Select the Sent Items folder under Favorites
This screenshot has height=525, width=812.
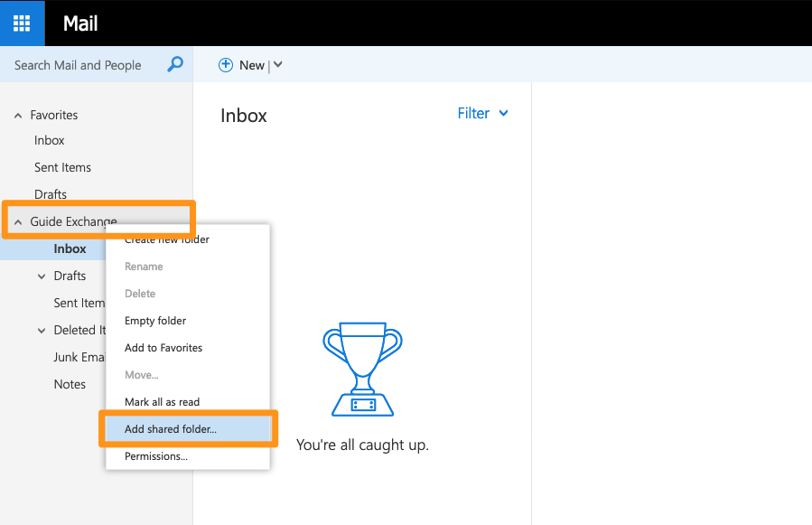(62, 167)
